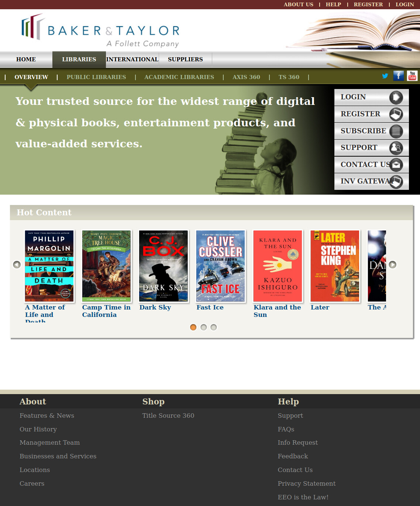Open the LIBRARIES tab

[x=79, y=59]
